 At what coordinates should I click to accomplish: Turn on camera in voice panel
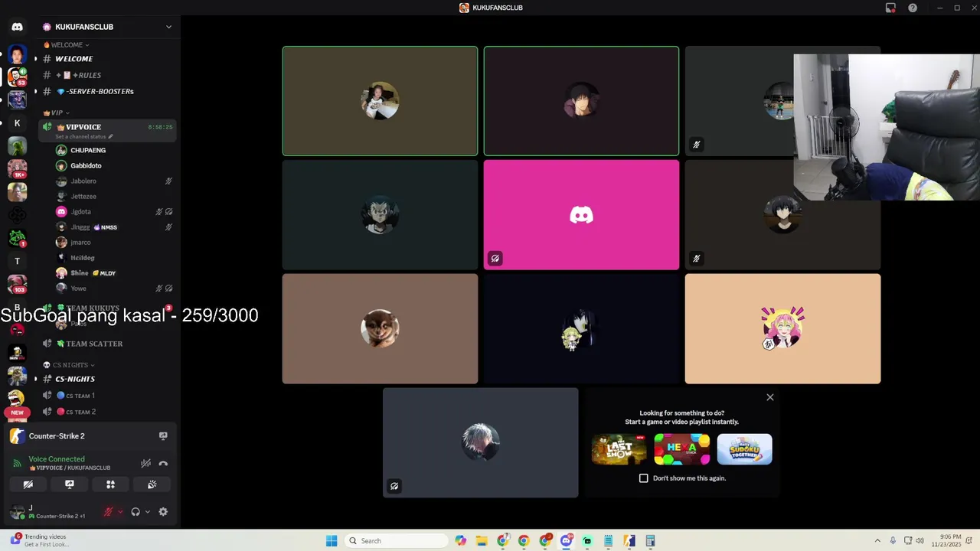coord(28,484)
